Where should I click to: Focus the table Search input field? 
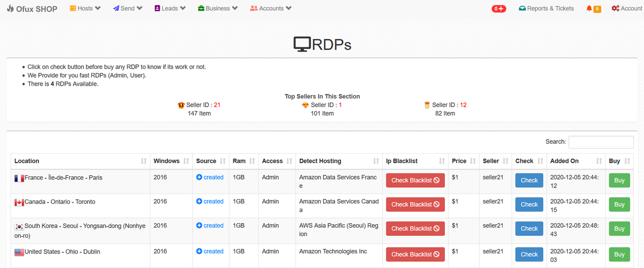[601, 142]
